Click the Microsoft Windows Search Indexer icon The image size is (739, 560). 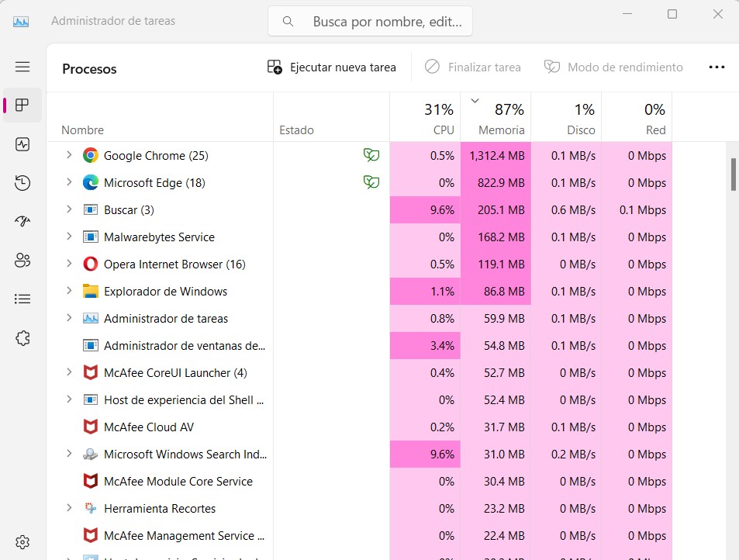pyautogui.click(x=91, y=454)
